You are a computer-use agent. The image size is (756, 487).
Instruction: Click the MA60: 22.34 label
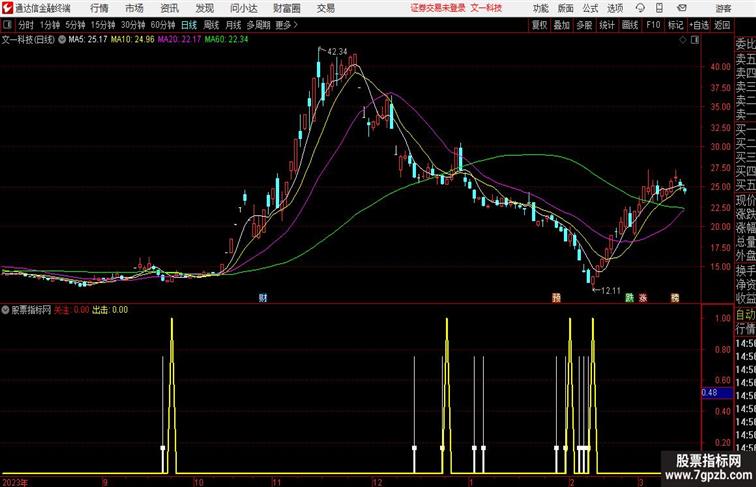click(x=226, y=40)
